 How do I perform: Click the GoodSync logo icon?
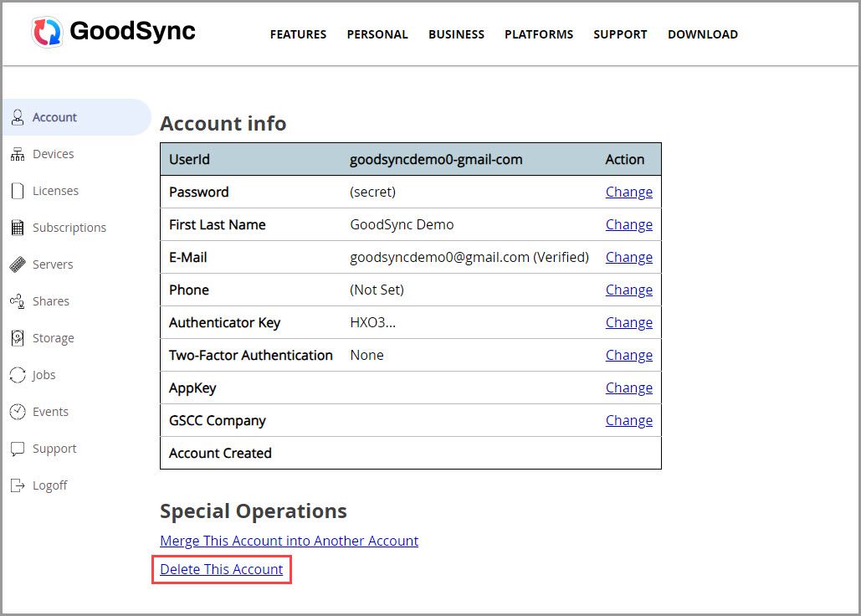47,32
